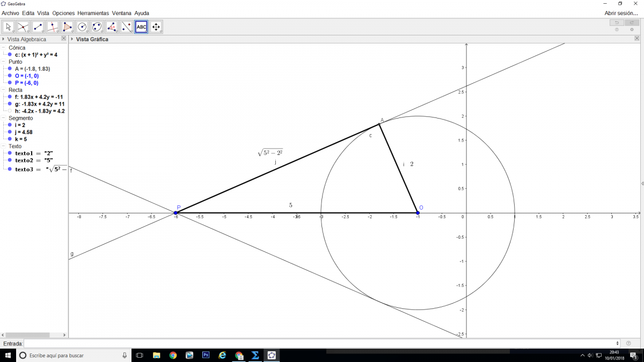Collapse the Segmento group
Screen dimensions: 644x362
coord(4,118)
